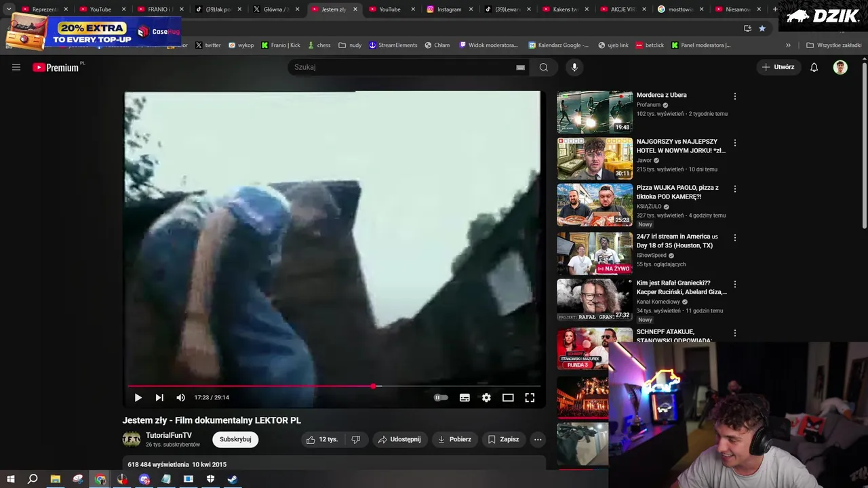Open YouTube notifications bell

814,67
